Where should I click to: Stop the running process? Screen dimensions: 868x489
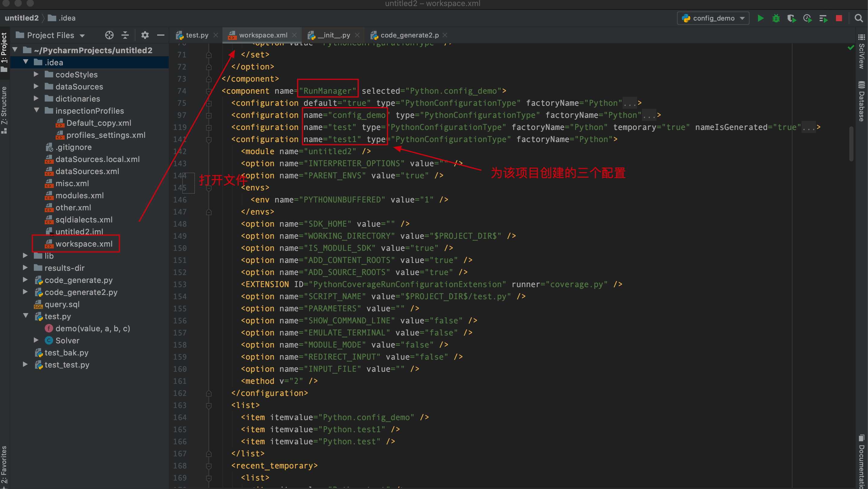click(x=839, y=18)
